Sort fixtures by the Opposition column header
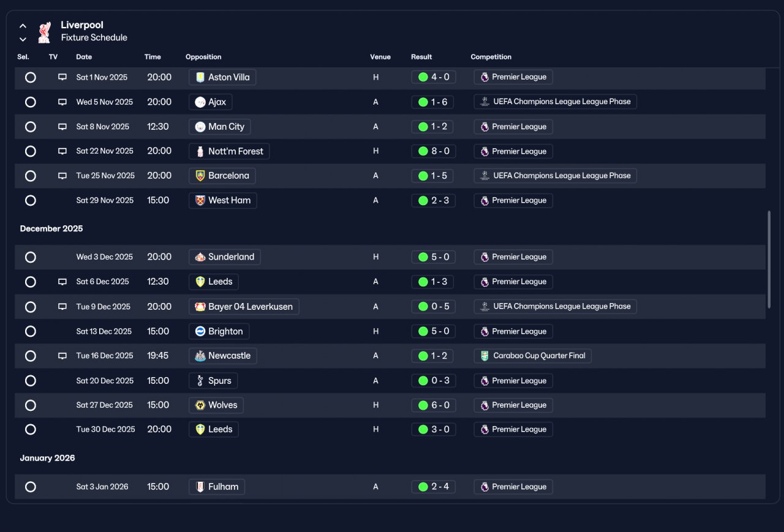Viewport: 784px width, 532px height. point(203,57)
